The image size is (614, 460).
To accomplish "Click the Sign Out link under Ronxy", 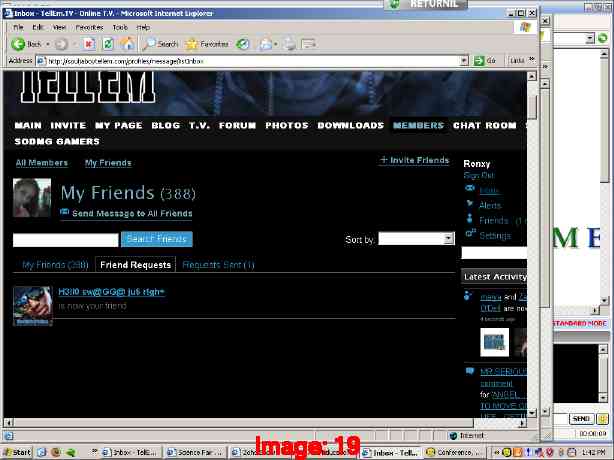I will click(x=479, y=175).
